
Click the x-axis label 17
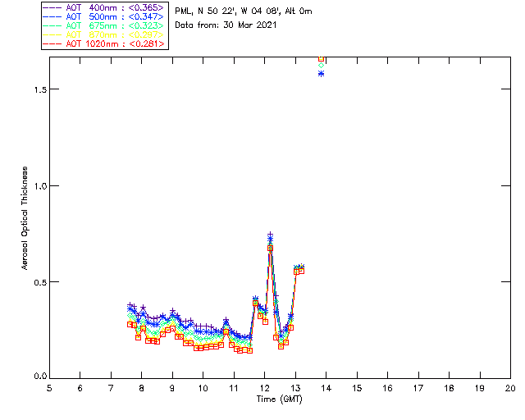418,388
